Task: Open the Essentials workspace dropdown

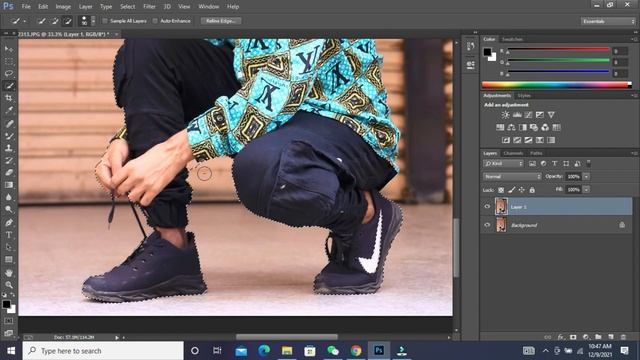Action: click(608, 21)
